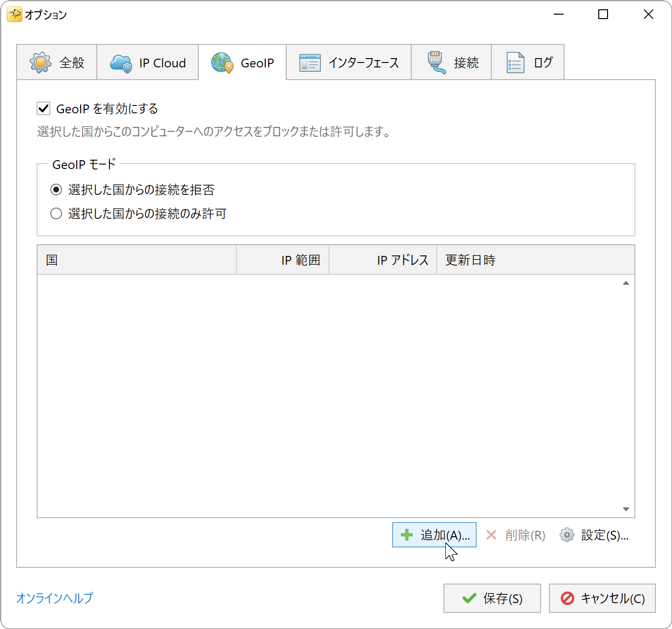
Task: Open the オンラインヘルプ link
Action: 55,598
